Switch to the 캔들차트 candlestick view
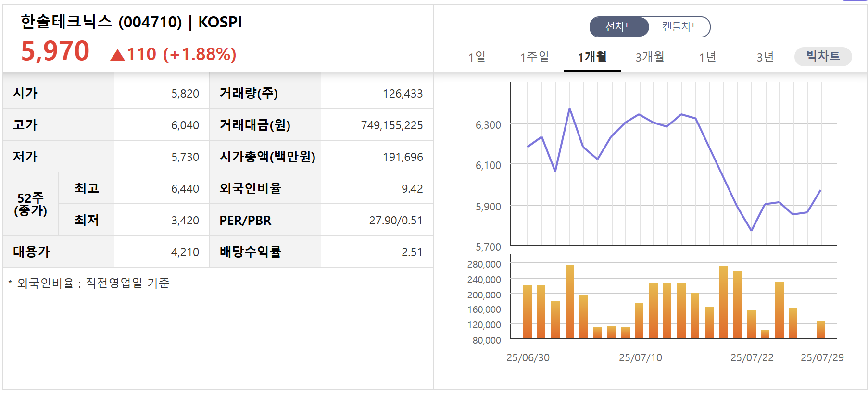The image size is (868, 394). click(680, 27)
